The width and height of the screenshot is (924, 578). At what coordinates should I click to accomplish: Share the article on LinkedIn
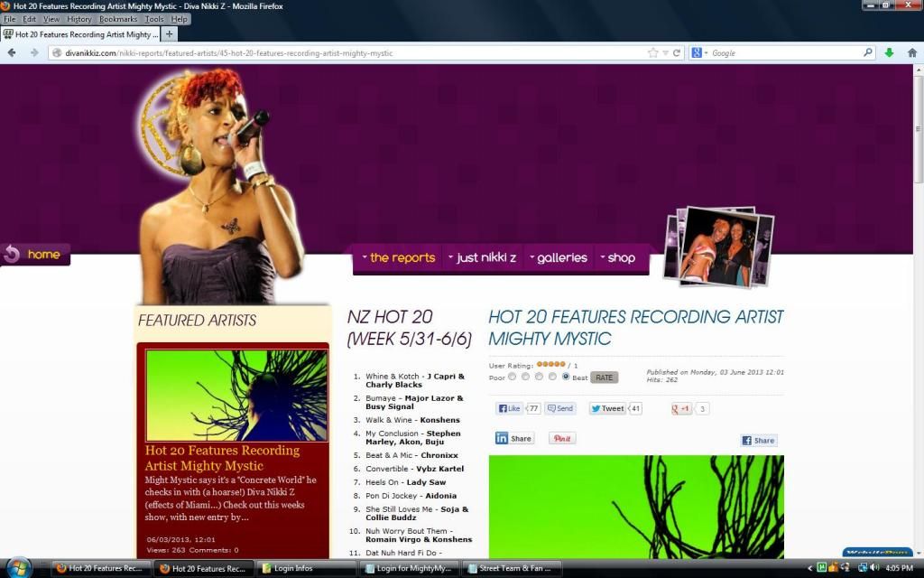coord(514,438)
